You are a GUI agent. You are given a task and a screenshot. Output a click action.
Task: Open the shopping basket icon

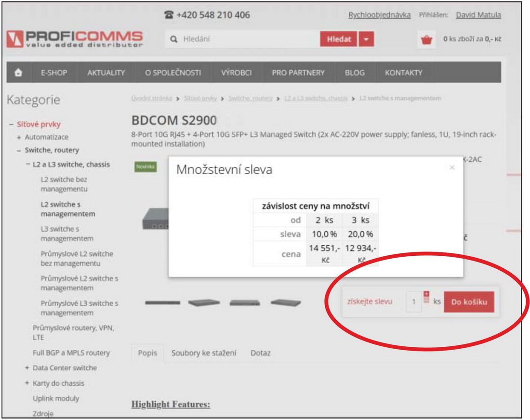pyautogui.click(x=426, y=39)
